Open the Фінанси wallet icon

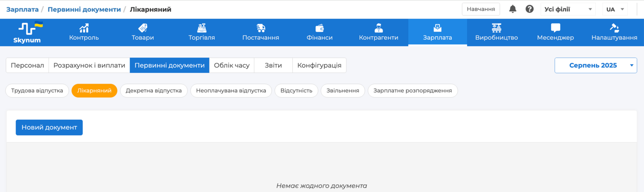pos(319,28)
